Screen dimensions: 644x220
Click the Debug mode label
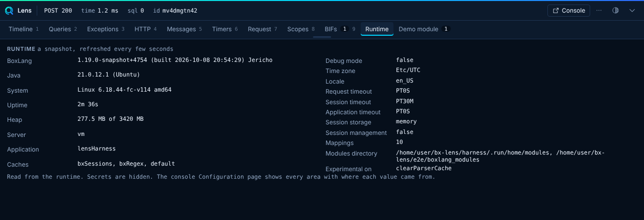point(344,61)
